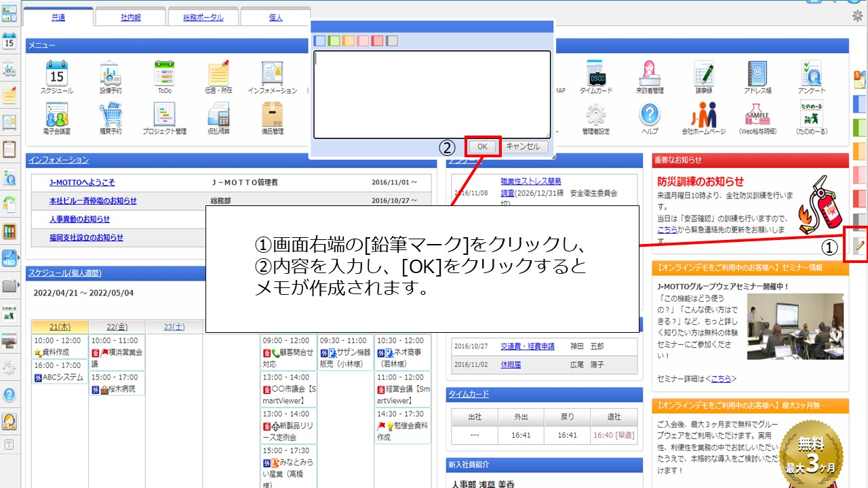Screen dimensions: 868x488
Task: Click OK in the memo dialog
Action: click(x=482, y=146)
